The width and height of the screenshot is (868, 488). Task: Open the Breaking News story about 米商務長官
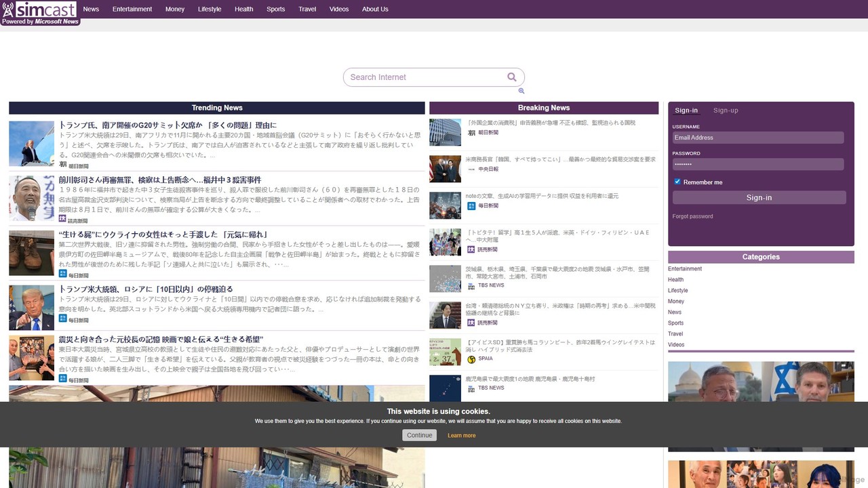pos(561,159)
